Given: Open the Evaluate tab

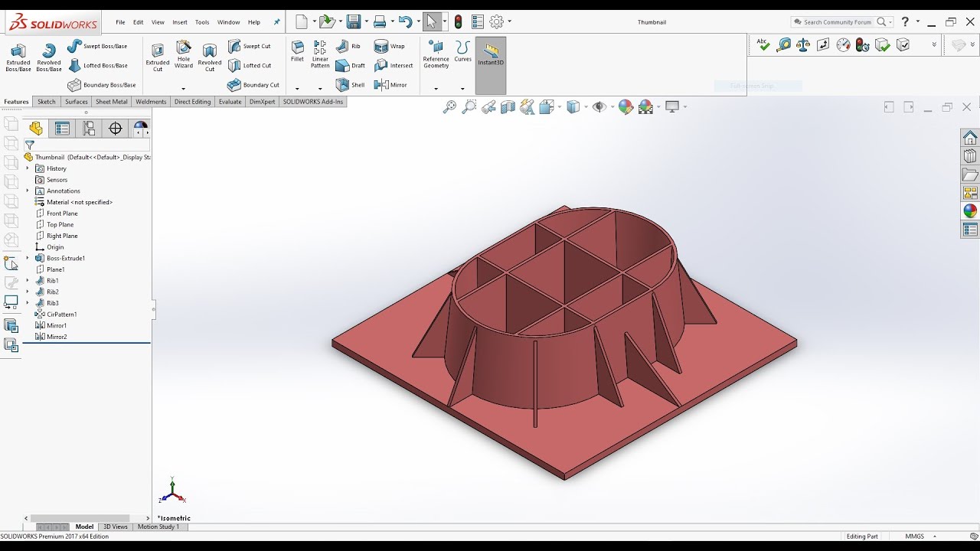Looking at the screenshot, I should click(x=230, y=102).
